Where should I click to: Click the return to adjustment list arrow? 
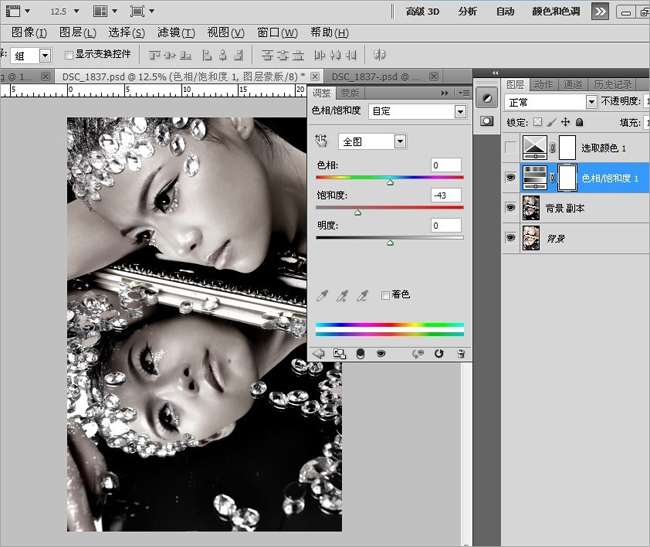click(x=319, y=353)
